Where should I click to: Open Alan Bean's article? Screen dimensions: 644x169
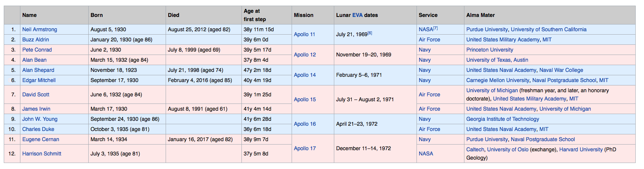pos(34,60)
